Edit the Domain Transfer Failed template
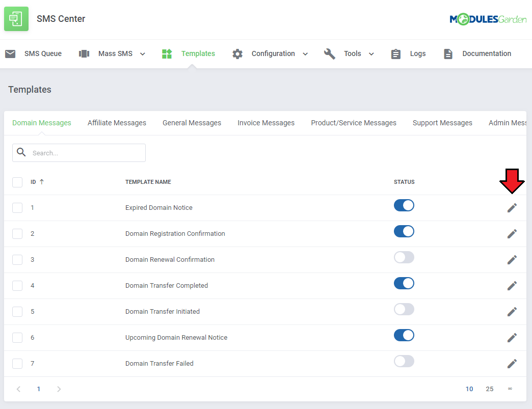The height and width of the screenshot is (409, 532). (512, 364)
